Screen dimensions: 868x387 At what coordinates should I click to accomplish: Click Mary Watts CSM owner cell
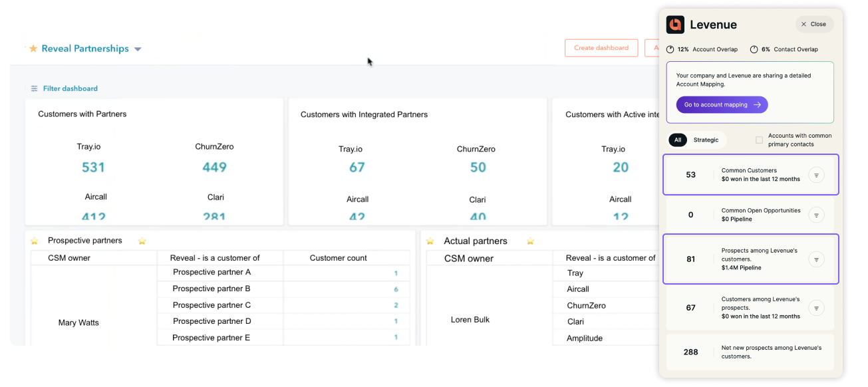[x=78, y=322]
